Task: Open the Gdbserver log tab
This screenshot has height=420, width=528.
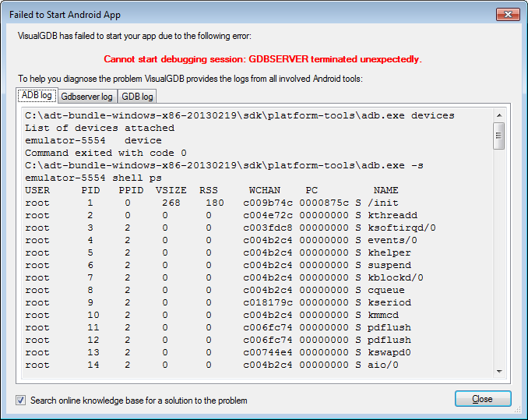Action: pyautogui.click(x=87, y=97)
